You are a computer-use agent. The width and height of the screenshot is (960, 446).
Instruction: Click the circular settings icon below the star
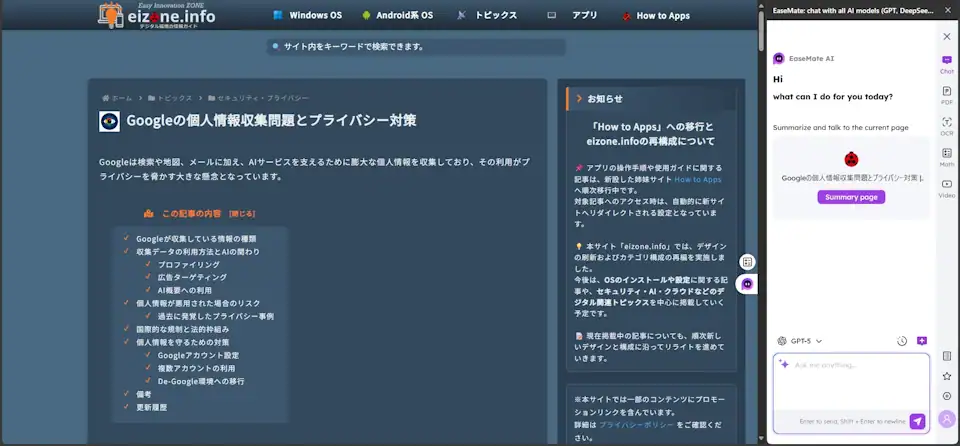(947, 396)
